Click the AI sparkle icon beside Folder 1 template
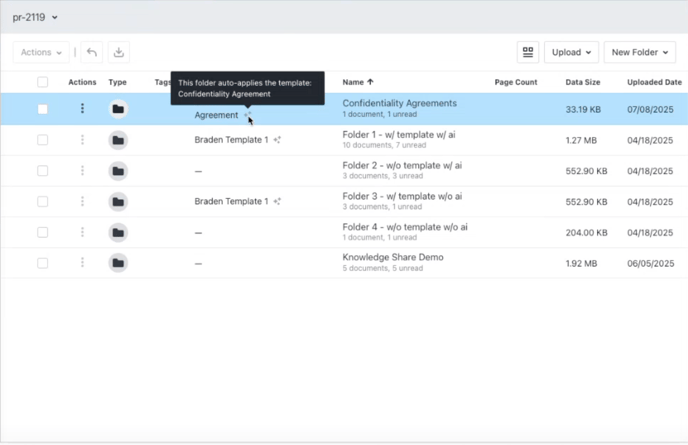This screenshot has height=445, width=688. click(x=277, y=140)
